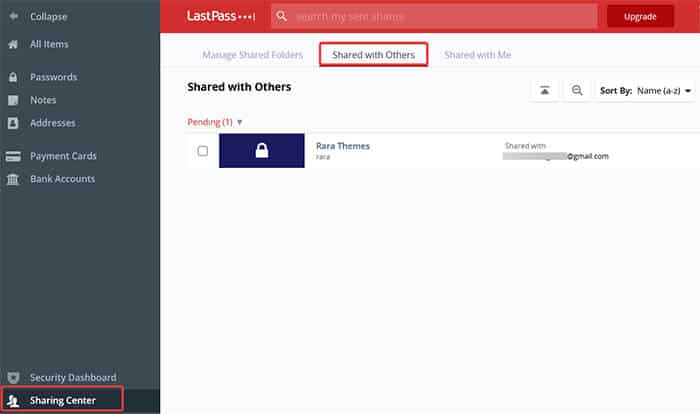Click the All Items home icon
The width and height of the screenshot is (700, 414).
(13, 44)
